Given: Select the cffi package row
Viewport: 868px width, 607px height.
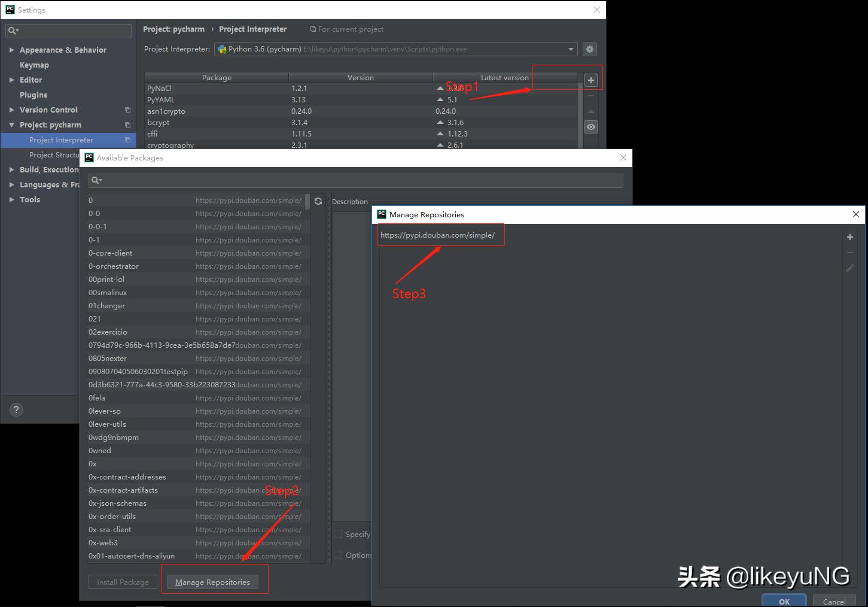Looking at the screenshot, I should [x=361, y=133].
